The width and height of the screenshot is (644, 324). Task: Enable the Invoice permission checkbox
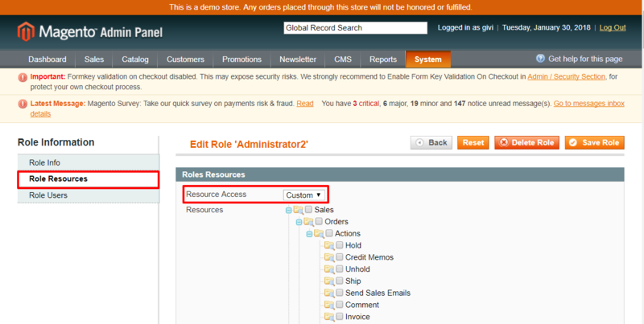[339, 317]
